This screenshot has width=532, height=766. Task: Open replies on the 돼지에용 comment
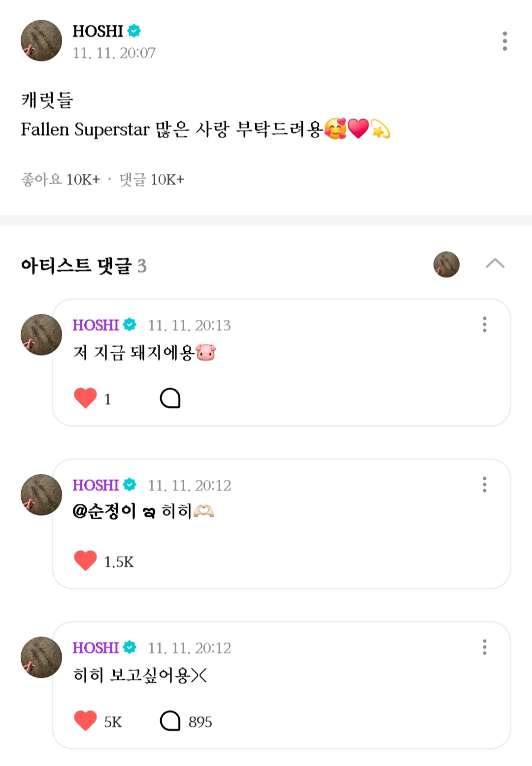[170, 398]
